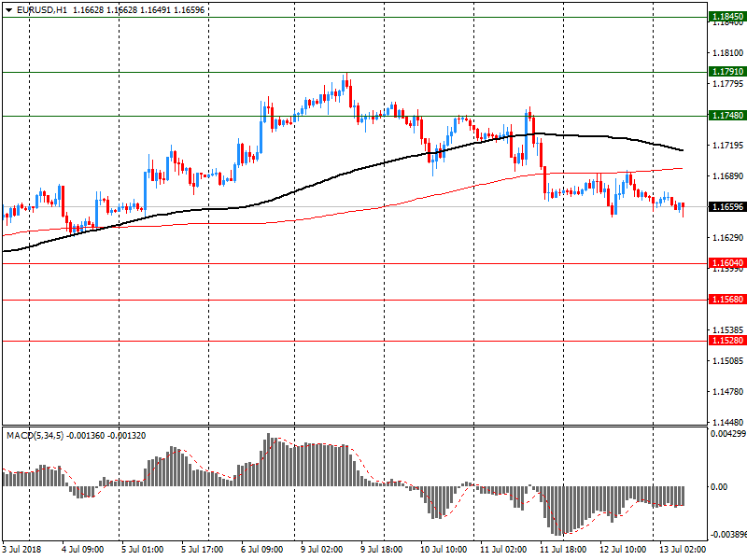Click the triangle arrow beside EURUSD,H1
The height and width of the screenshot is (560, 747).
click(x=8, y=9)
